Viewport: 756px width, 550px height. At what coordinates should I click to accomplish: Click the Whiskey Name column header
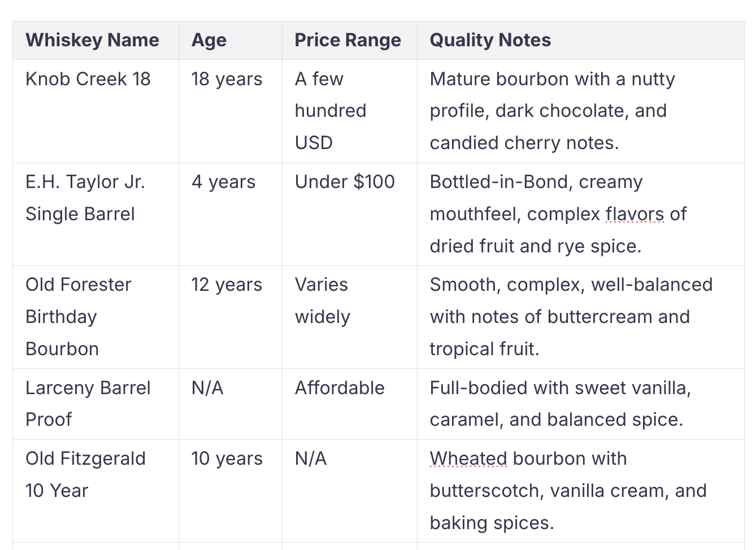92,41
